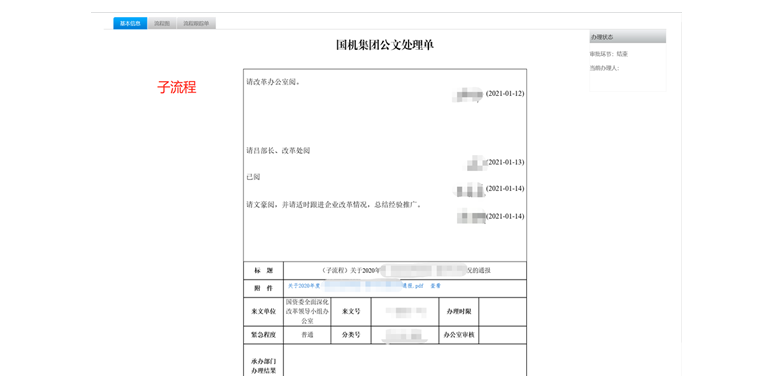Screen dimensions: 773x388
Task: Click the 紧急程度 value 普通
Action: pos(307,335)
